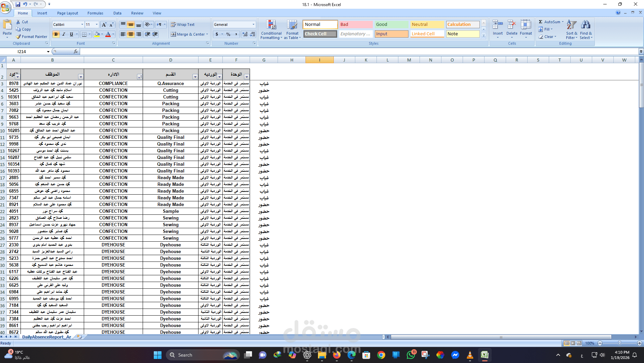Toggle Align Text Left

(x=123, y=34)
